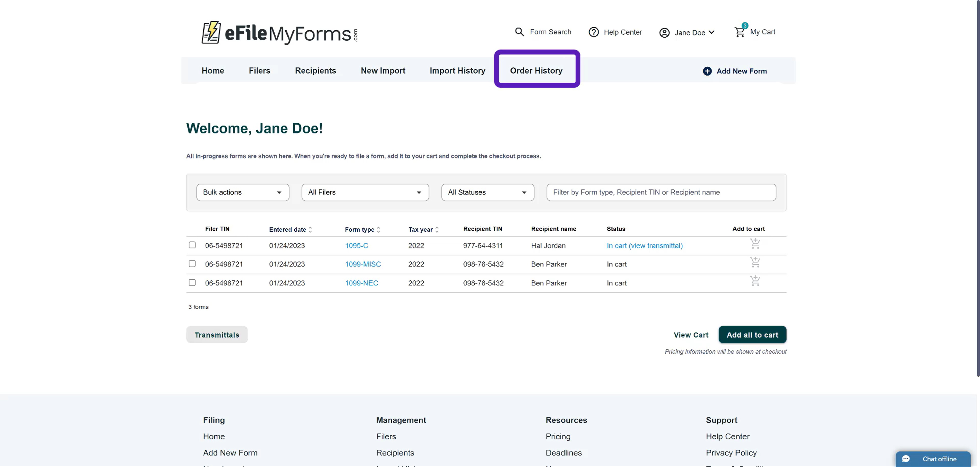The height and width of the screenshot is (467, 980).
Task: Expand the All Filers dropdown
Action: (x=365, y=193)
